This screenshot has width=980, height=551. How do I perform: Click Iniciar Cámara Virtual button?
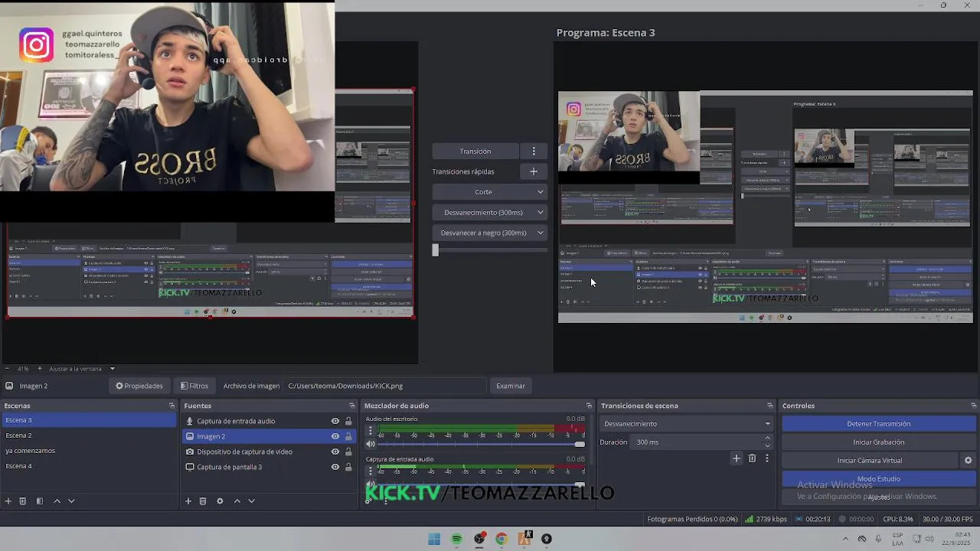tap(870, 461)
